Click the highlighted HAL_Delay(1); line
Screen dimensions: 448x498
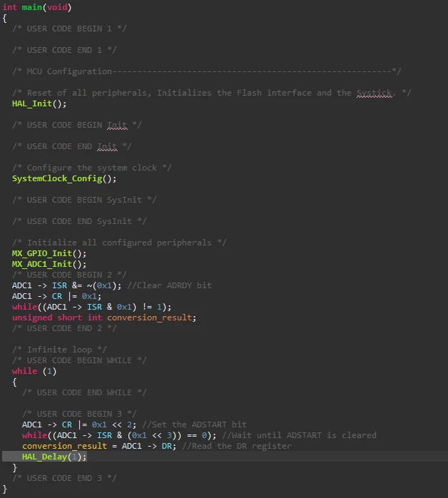54,457
